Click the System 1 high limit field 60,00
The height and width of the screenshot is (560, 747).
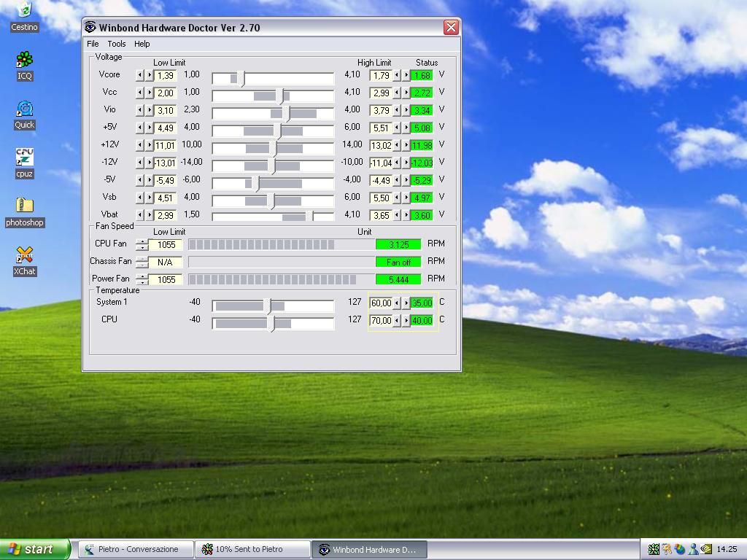click(x=381, y=303)
